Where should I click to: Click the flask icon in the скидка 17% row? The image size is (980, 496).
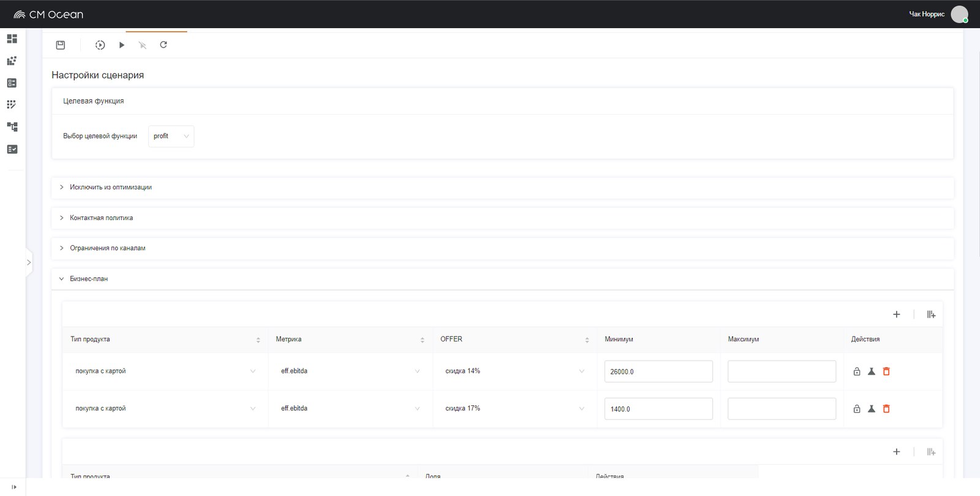tap(872, 409)
